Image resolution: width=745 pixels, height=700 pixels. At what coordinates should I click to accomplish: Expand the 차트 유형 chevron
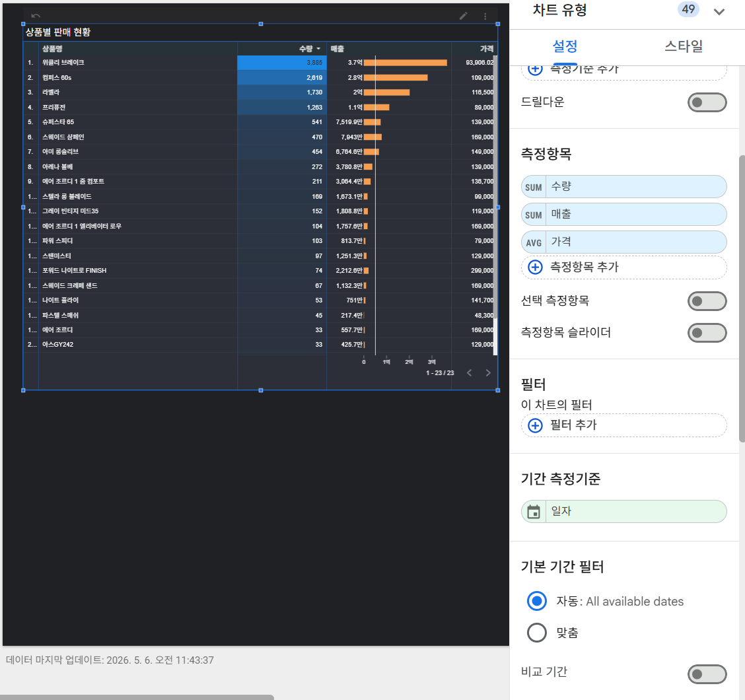719,11
